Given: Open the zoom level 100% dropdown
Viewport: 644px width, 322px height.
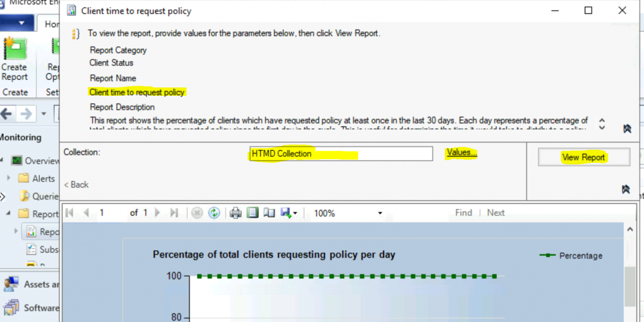Looking at the screenshot, I should click(x=380, y=213).
